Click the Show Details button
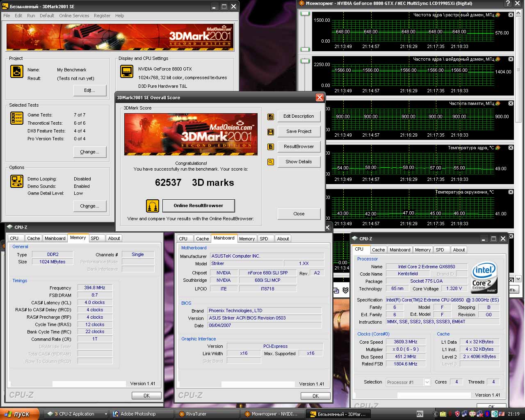The width and height of the screenshot is (525, 420). (299, 162)
